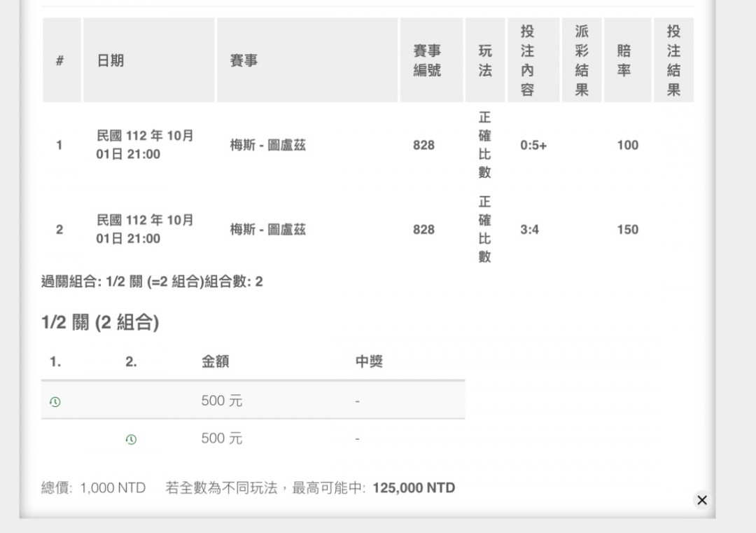Image resolution: width=756 pixels, height=533 pixels.
Task: Click the 梅斯 - 圖盧茲 match in row 2
Action: click(x=267, y=229)
